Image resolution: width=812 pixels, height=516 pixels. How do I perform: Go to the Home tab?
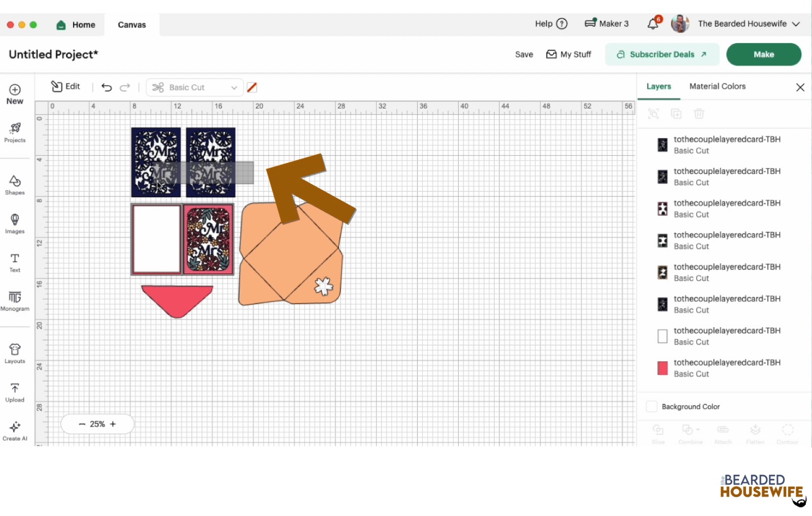click(x=76, y=25)
